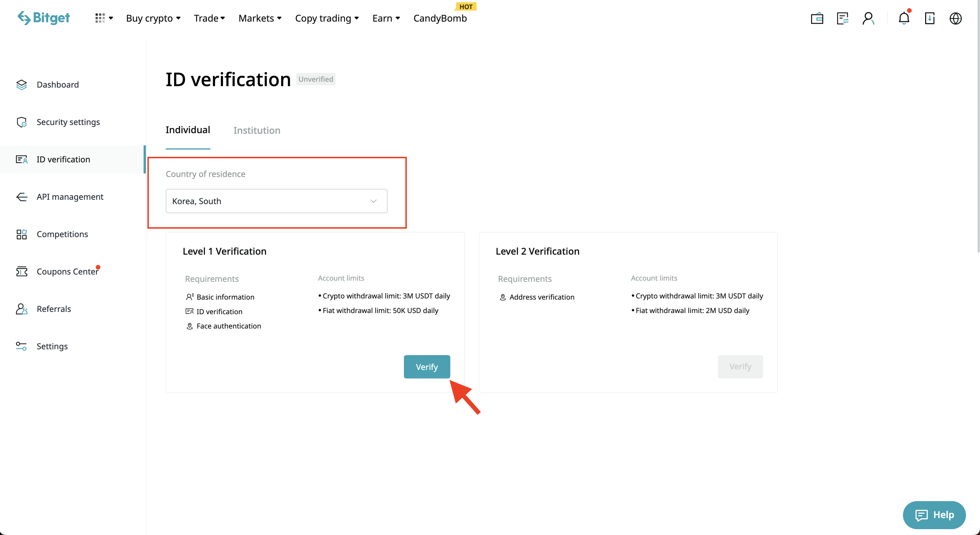Viewport: 980px width, 535px height.
Task: Go to Security settings in sidebar
Action: (68, 122)
